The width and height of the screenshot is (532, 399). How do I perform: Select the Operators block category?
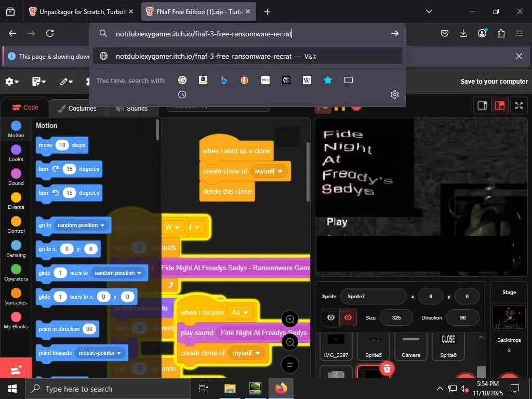click(16, 273)
